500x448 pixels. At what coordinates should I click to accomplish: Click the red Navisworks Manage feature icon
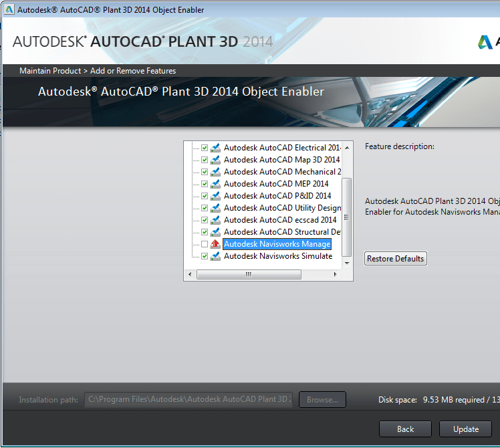click(215, 244)
